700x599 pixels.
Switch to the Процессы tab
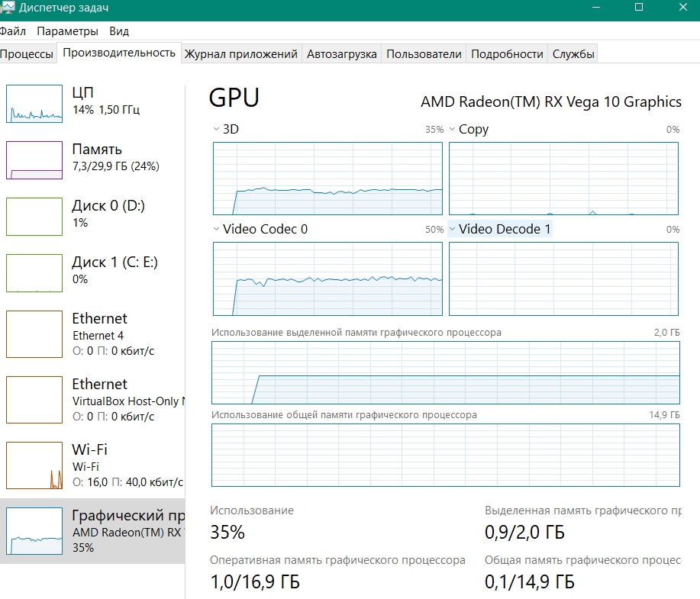pos(27,54)
